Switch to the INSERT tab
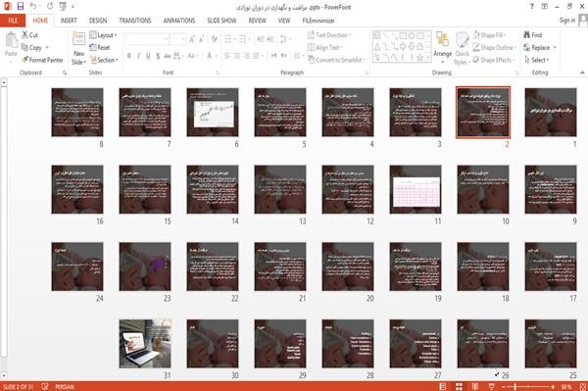 69,21
